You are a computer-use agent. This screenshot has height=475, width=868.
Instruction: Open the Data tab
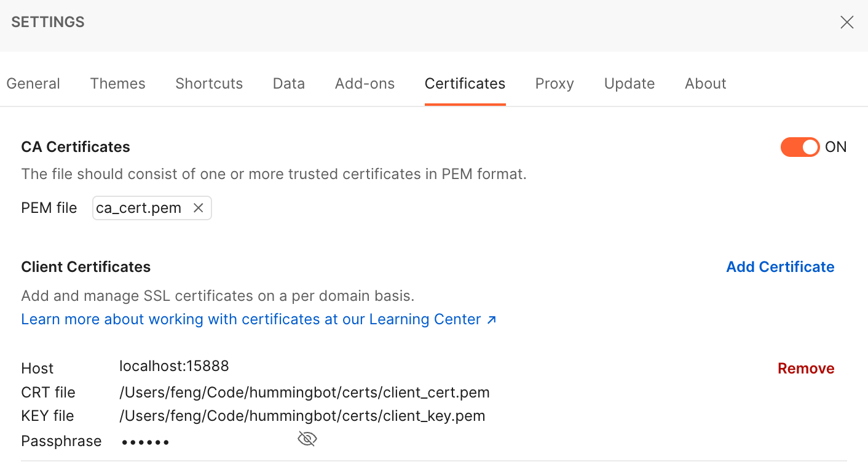289,84
